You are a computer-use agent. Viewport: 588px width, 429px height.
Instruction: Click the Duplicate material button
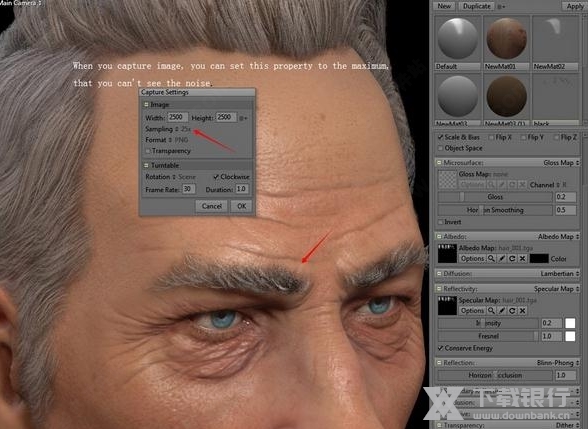[x=476, y=6]
